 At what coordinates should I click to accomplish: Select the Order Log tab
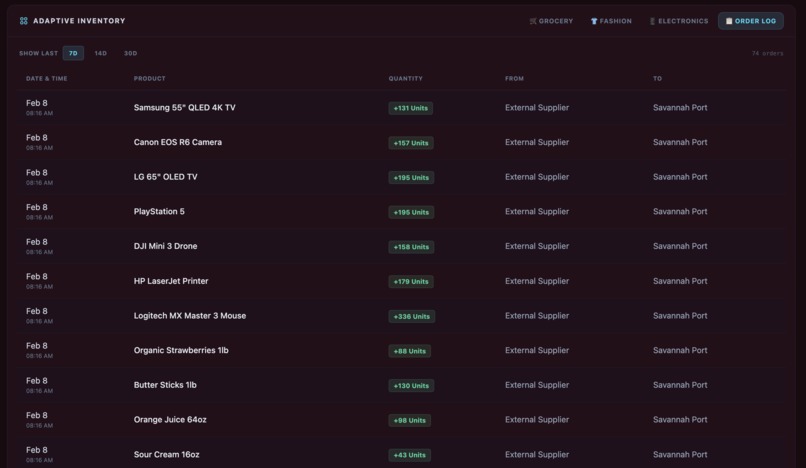[x=750, y=21]
